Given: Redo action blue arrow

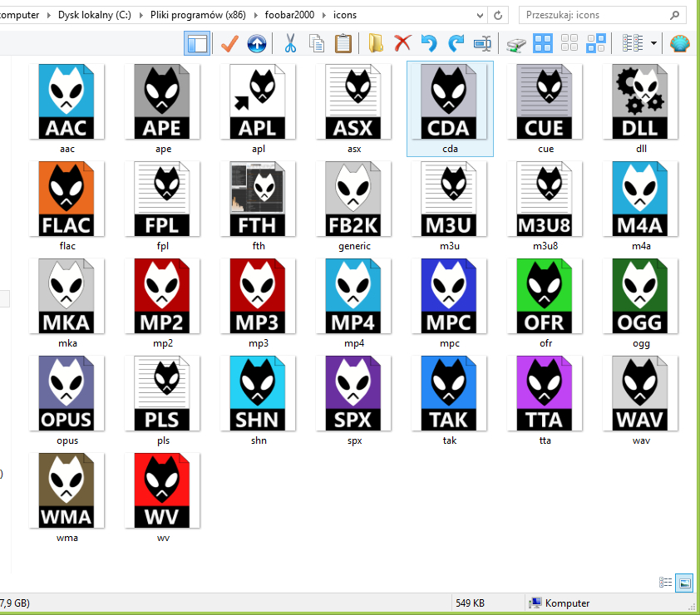Looking at the screenshot, I should click(456, 44).
